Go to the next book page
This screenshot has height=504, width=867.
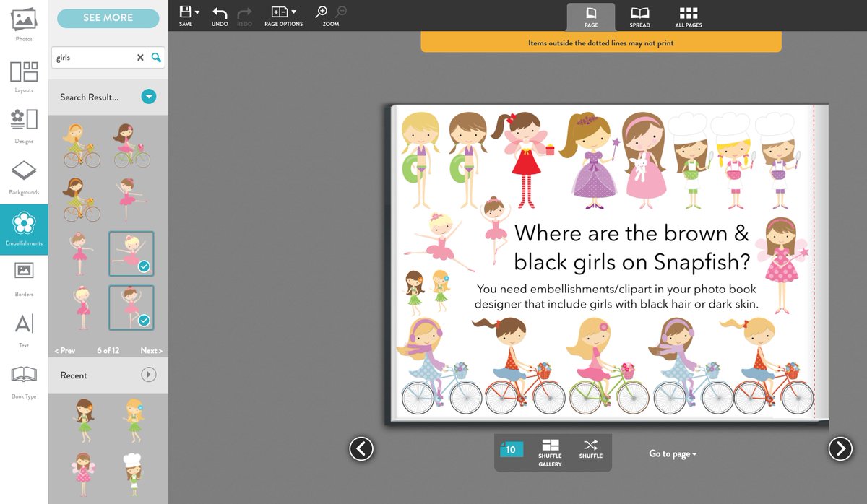click(x=840, y=448)
